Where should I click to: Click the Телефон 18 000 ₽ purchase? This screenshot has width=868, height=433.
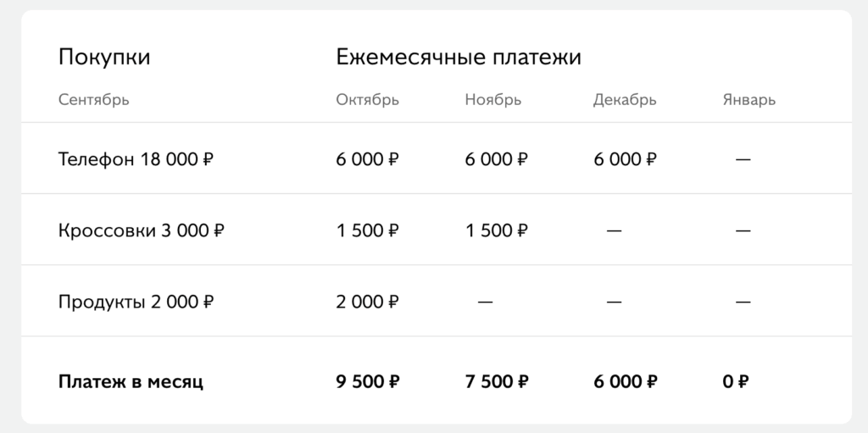[136, 158]
